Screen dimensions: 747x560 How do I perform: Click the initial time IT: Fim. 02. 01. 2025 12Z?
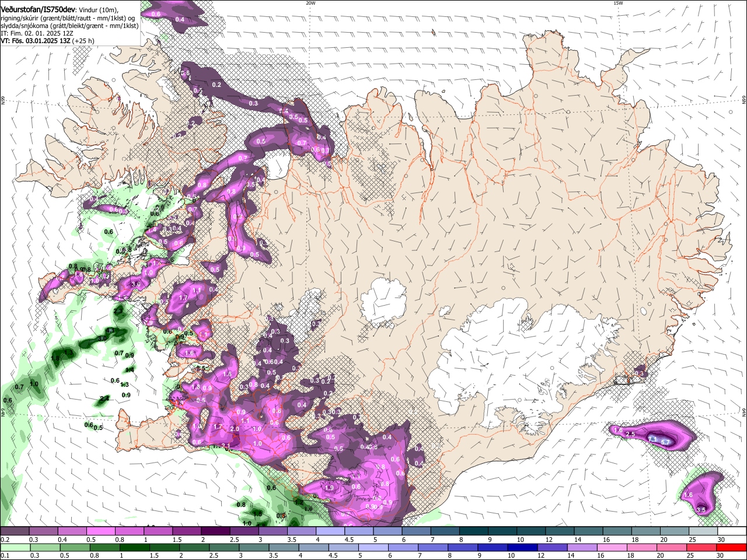tap(37, 33)
